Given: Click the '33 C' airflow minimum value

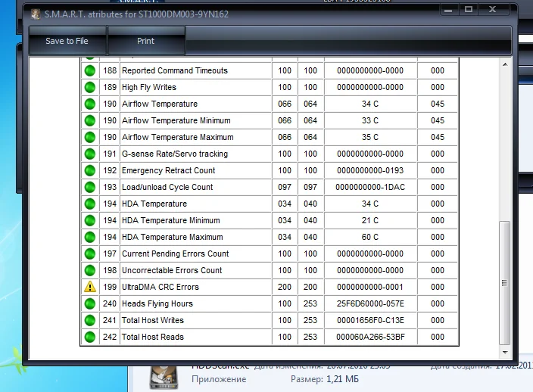Looking at the screenshot, I should click(x=369, y=120).
